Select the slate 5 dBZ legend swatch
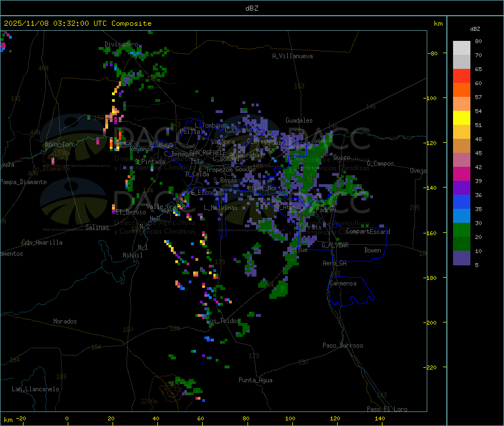This screenshot has height=426, width=504. [x=461, y=258]
